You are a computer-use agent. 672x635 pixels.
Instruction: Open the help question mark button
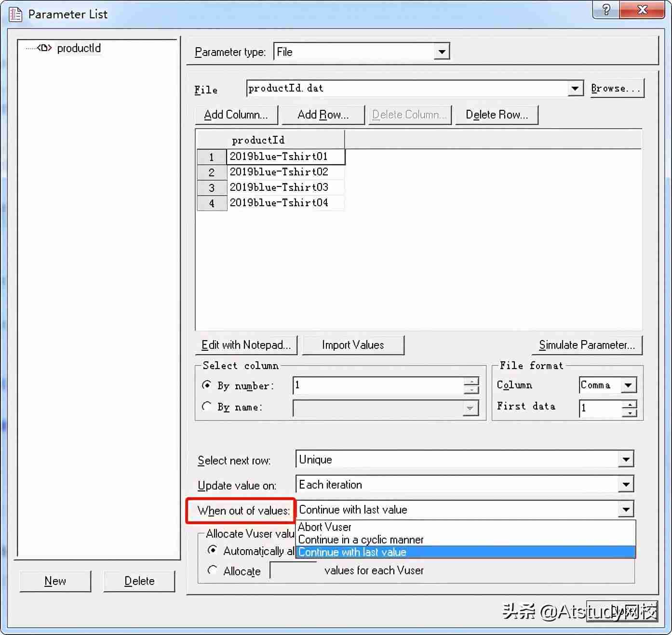(x=606, y=10)
